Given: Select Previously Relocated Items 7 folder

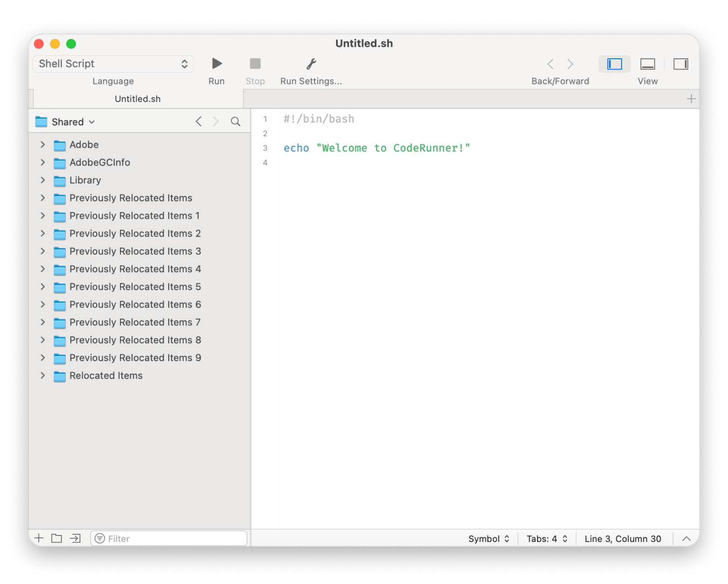Looking at the screenshot, I should pos(140,322).
